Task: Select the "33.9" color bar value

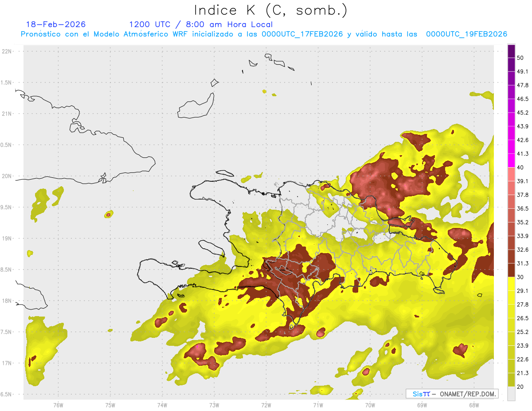Action: coord(523,236)
